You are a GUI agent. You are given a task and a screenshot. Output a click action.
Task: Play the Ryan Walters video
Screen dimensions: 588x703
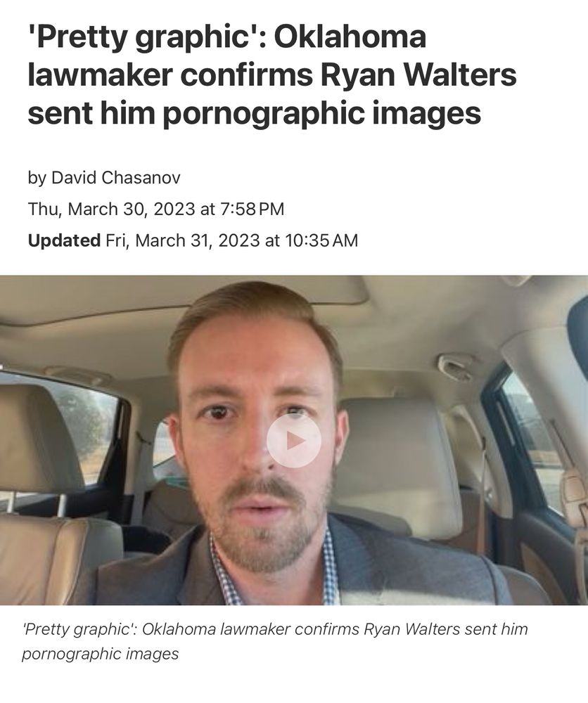(294, 441)
